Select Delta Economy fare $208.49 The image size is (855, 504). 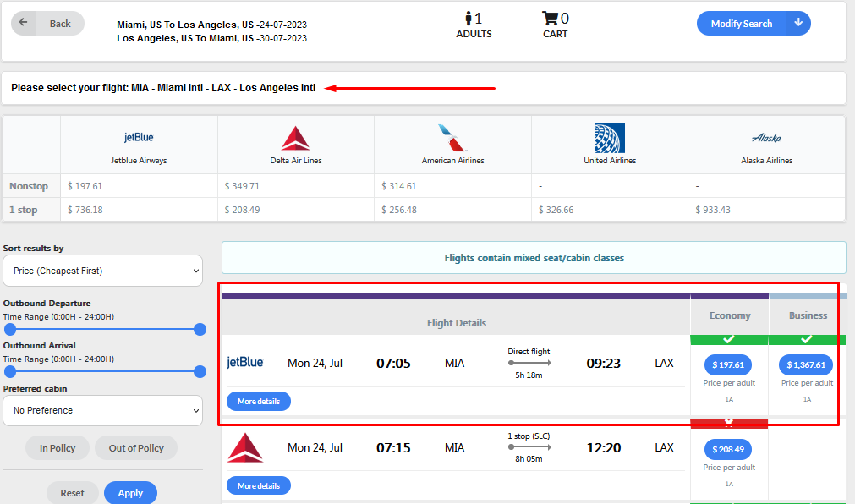728,449
